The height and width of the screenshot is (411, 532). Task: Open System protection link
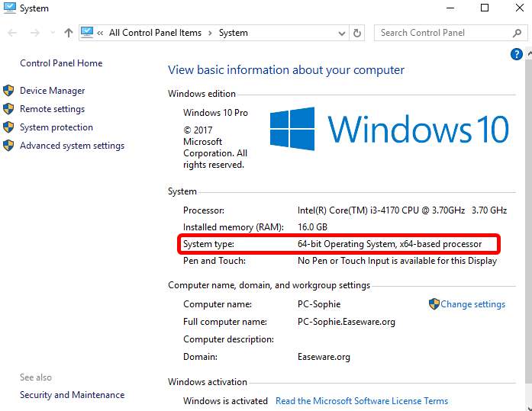[x=56, y=127]
